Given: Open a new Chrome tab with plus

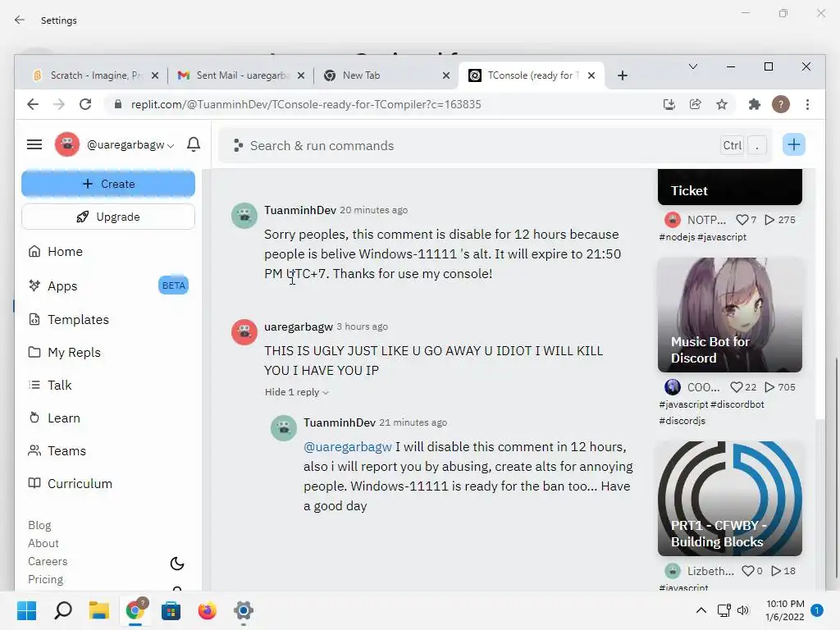Looking at the screenshot, I should [x=622, y=75].
